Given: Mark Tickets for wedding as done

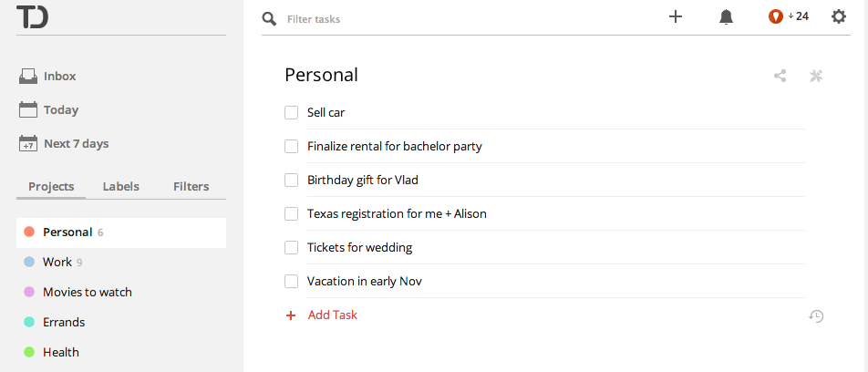Looking at the screenshot, I should 292,248.
